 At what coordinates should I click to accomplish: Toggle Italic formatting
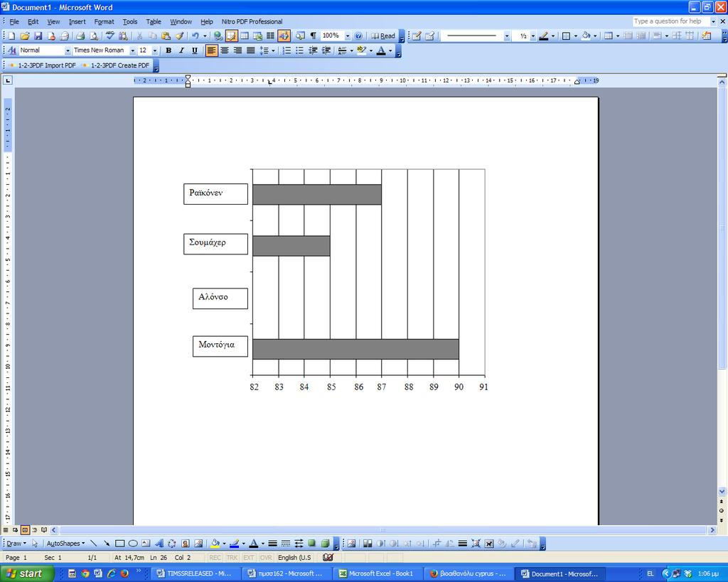pyautogui.click(x=181, y=50)
